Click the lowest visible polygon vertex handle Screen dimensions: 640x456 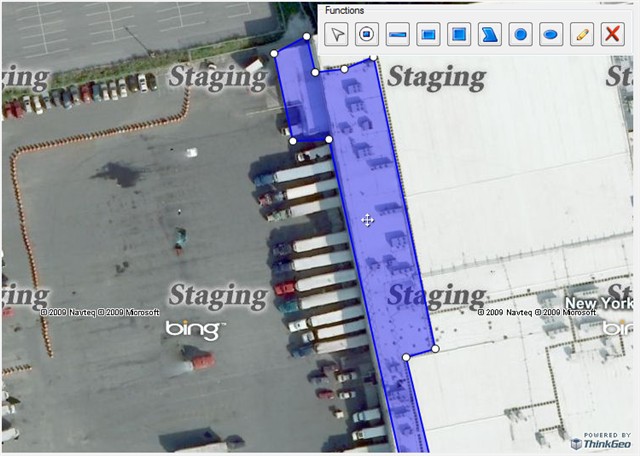pyautogui.click(x=406, y=357)
